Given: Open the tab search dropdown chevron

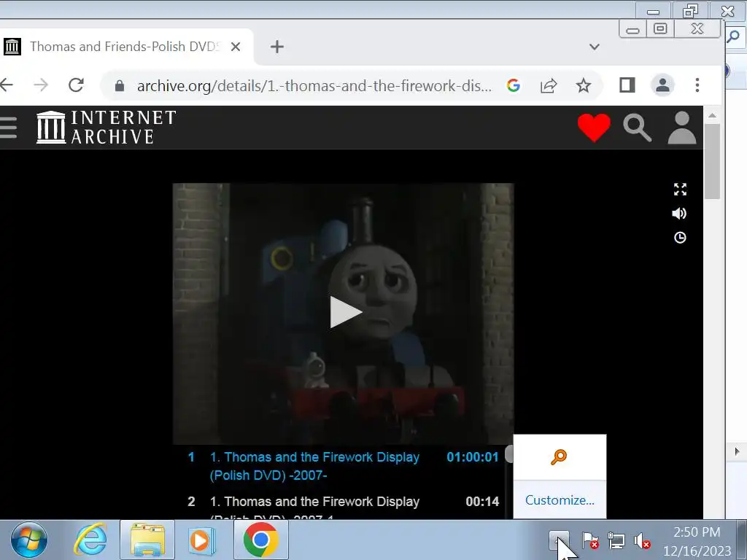Looking at the screenshot, I should pyautogui.click(x=594, y=47).
